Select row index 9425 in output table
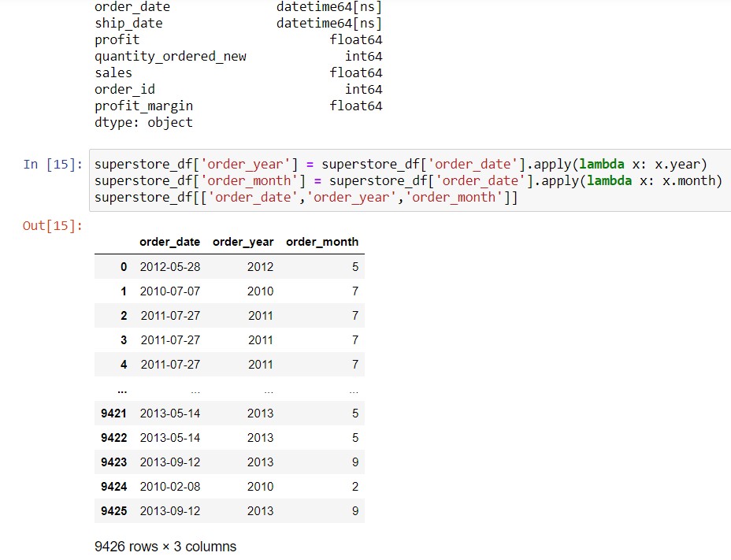This screenshot has width=731, height=560. click(113, 511)
